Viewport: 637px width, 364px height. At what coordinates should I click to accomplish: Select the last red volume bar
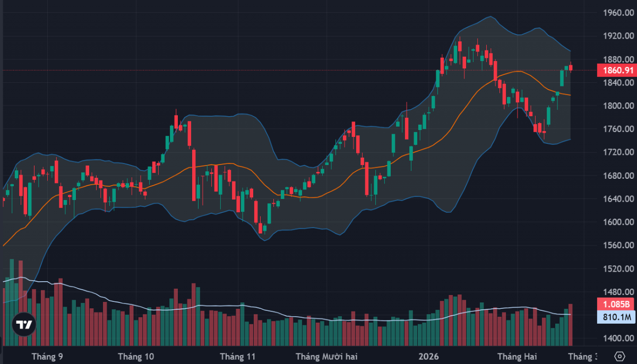571,324
